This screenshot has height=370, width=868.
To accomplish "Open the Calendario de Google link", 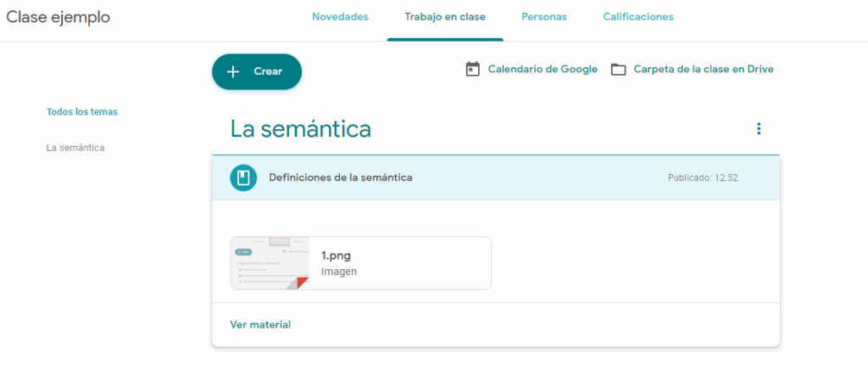I will pos(542,70).
